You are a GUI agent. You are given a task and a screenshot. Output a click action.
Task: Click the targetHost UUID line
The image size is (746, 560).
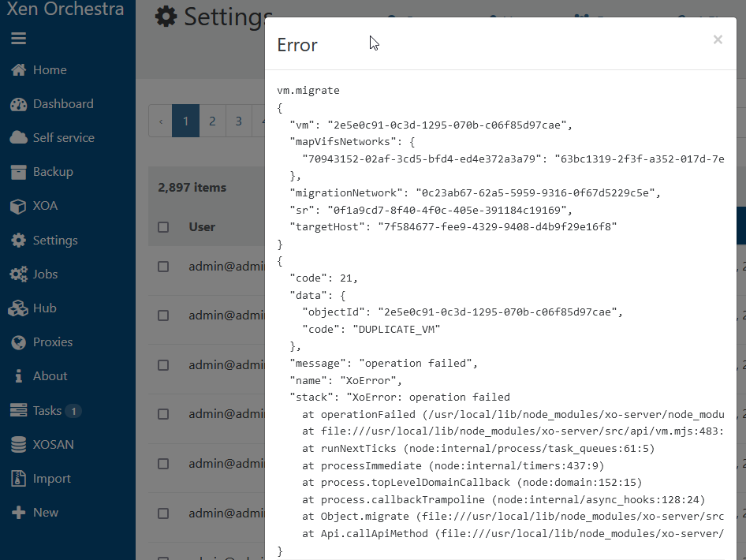(453, 227)
